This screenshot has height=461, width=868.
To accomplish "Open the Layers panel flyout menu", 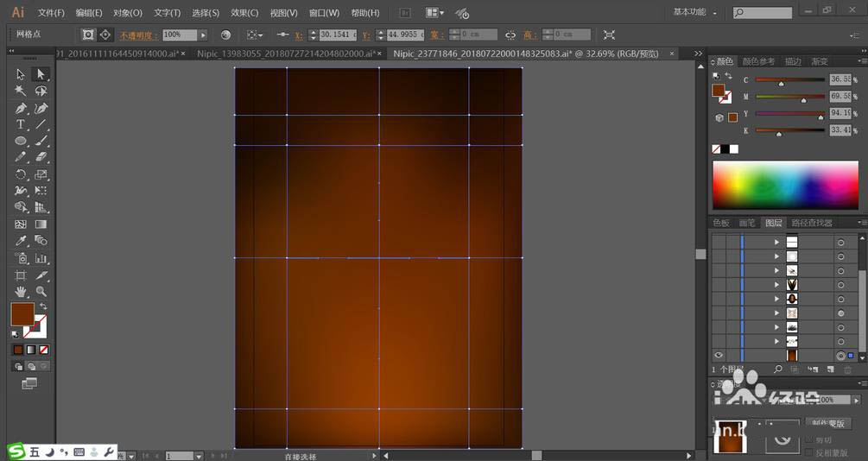I will click(x=862, y=223).
